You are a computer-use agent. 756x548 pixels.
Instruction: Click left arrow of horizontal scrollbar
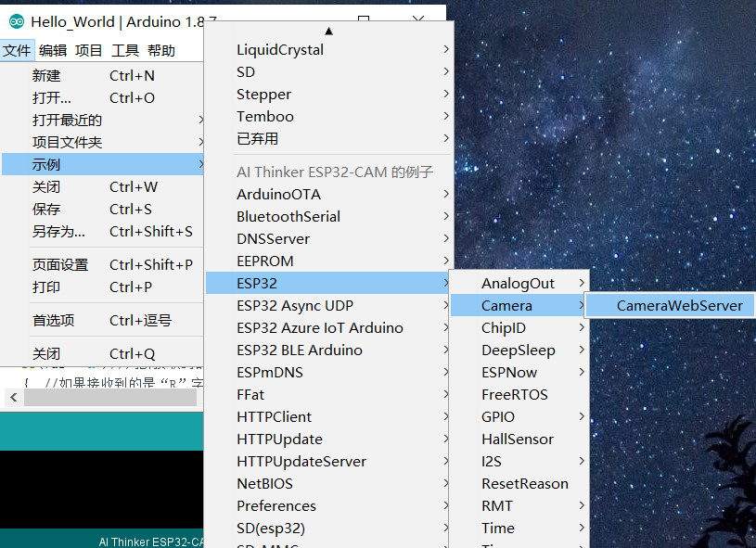14,397
